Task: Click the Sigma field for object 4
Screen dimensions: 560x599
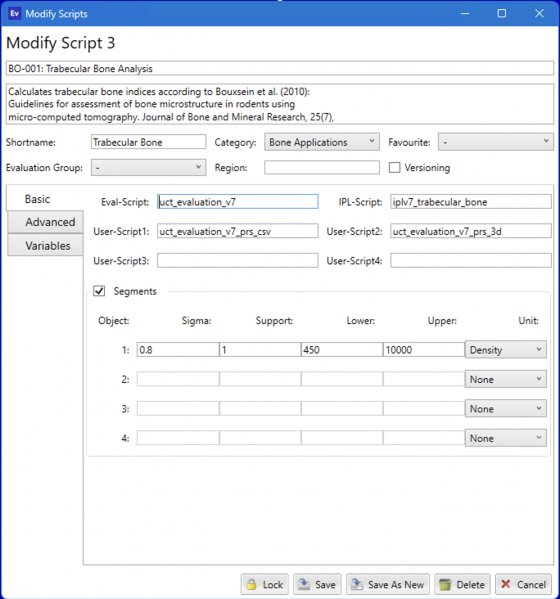Action: (x=178, y=438)
